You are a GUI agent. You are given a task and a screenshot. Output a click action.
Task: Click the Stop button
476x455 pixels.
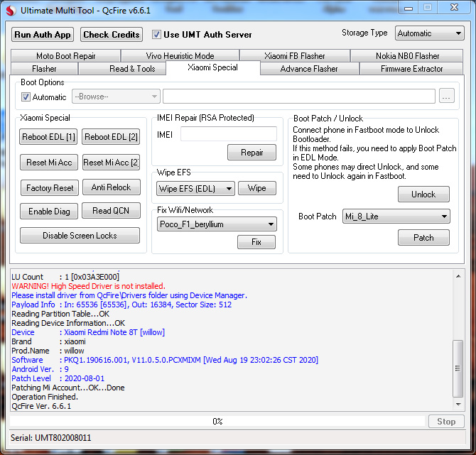(446, 422)
